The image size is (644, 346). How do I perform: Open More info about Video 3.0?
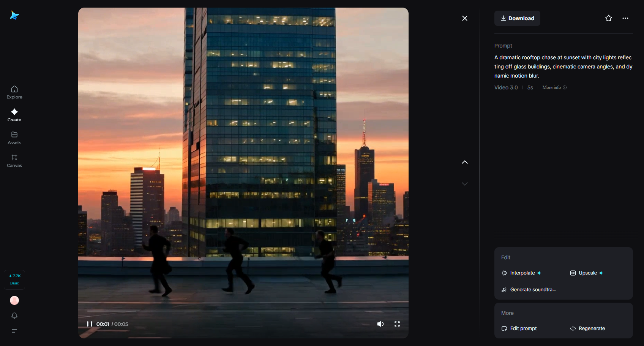554,87
